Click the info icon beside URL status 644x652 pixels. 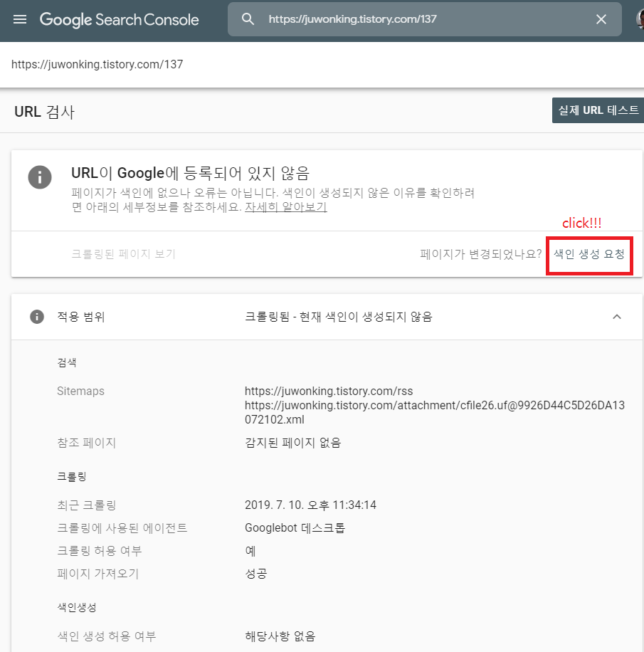pyautogui.click(x=40, y=177)
